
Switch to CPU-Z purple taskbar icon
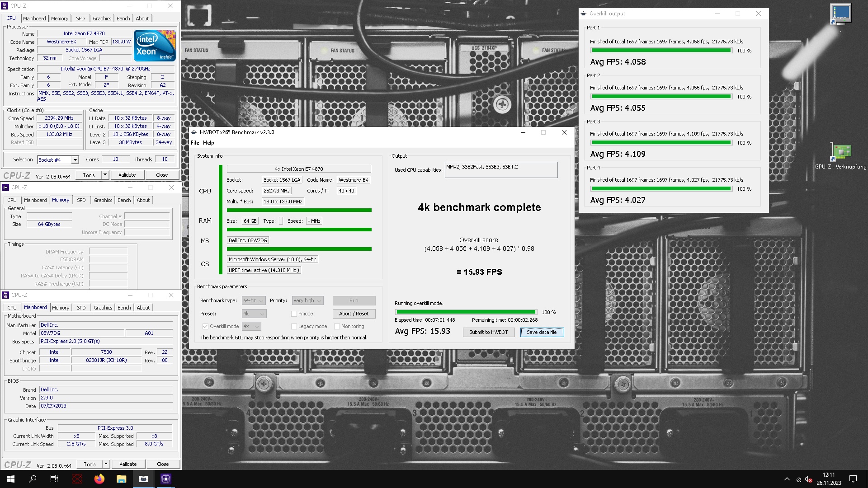point(165,479)
